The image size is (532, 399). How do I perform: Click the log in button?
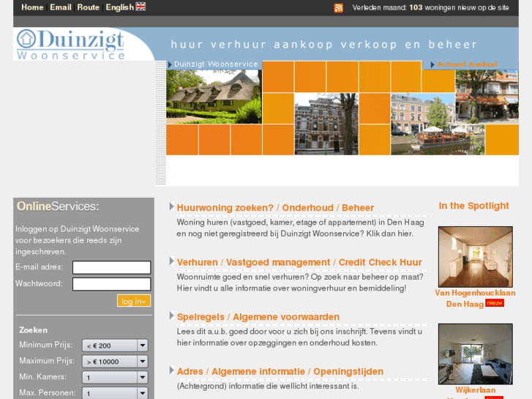tap(134, 301)
